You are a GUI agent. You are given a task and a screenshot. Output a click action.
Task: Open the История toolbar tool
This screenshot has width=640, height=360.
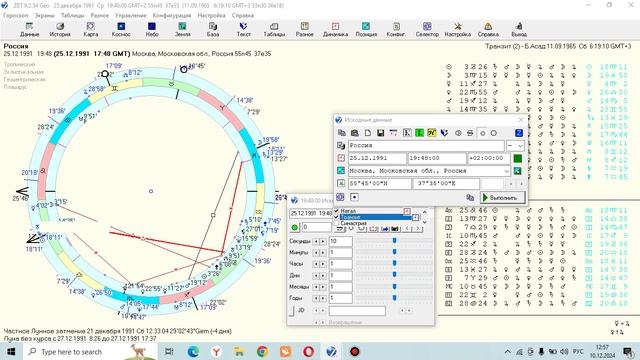pyautogui.click(x=60, y=29)
